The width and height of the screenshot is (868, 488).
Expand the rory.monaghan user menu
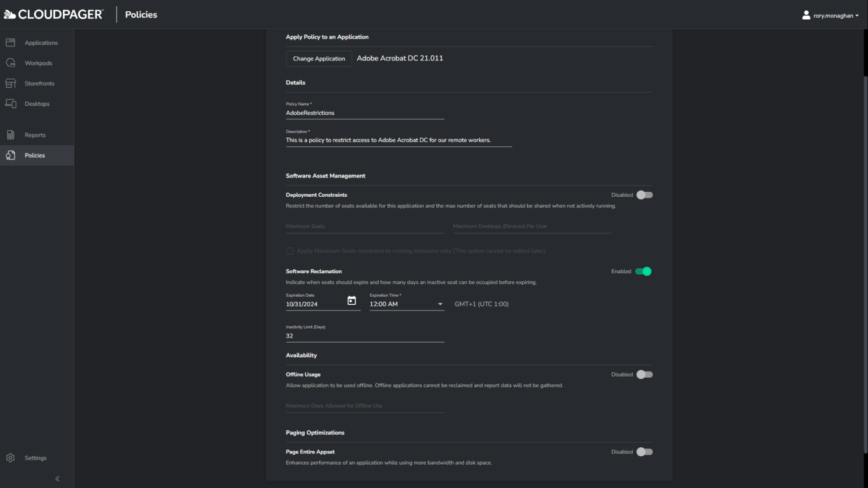(830, 16)
